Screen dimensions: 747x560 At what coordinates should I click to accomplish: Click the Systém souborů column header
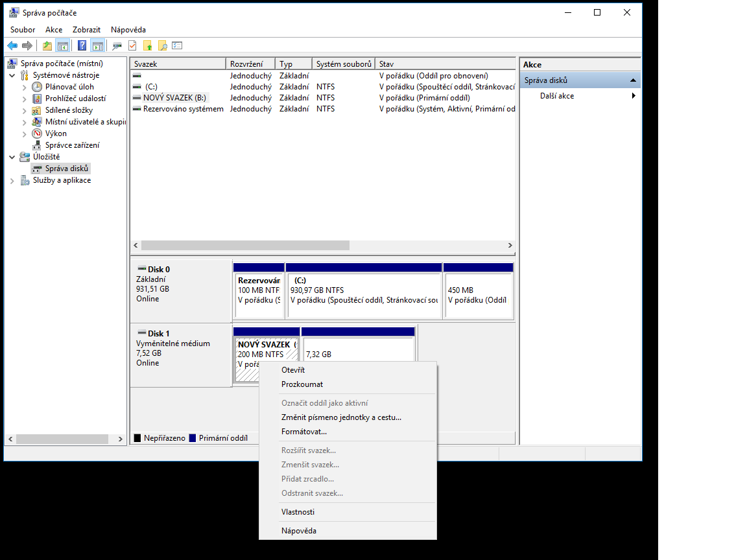pyautogui.click(x=344, y=64)
